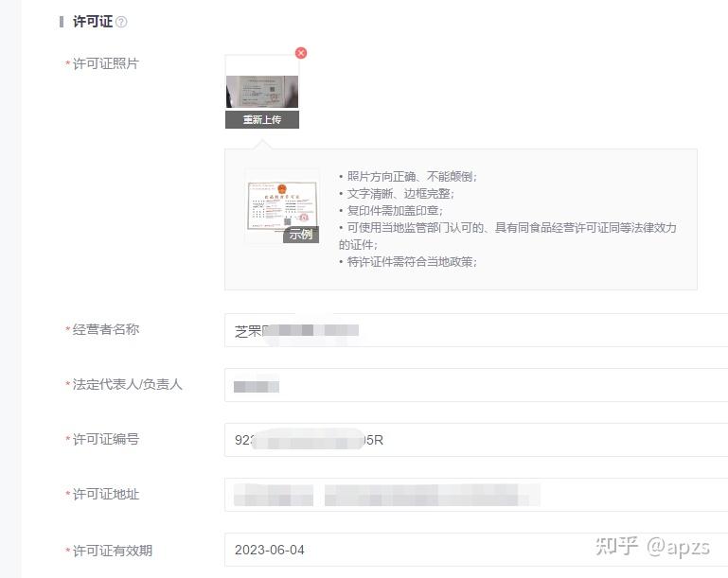Click the 许可证有效期 field label
728x578 pixels.
[112, 551]
